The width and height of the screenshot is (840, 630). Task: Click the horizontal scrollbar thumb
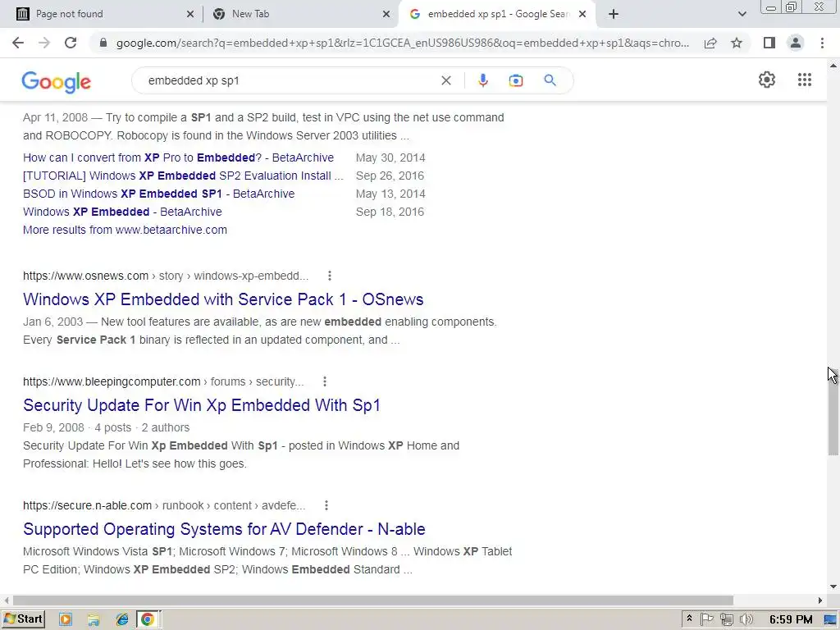(x=373, y=600)
